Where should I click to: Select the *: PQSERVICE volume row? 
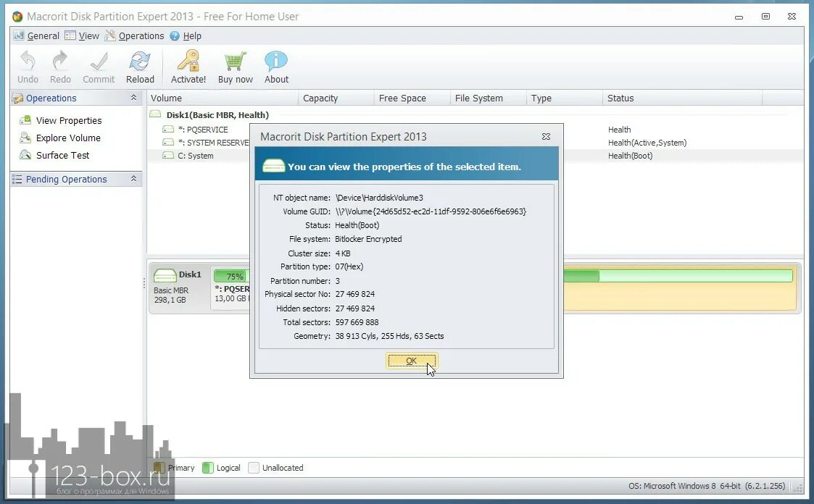[203, 130]
